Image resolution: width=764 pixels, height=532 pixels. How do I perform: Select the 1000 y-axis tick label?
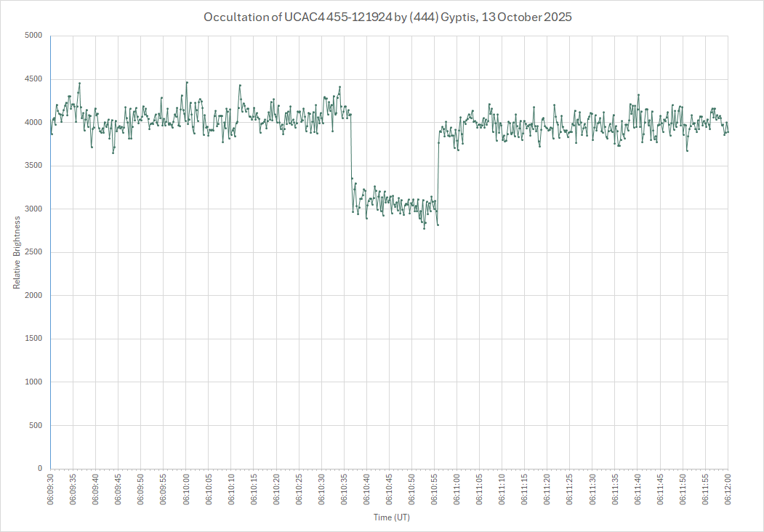[x=33, y=382]
